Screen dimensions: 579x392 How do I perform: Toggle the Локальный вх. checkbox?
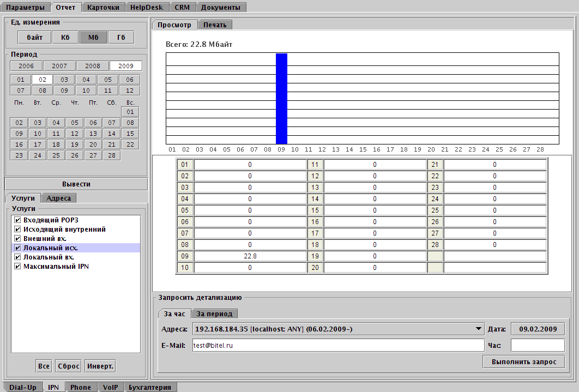point(18,257)
